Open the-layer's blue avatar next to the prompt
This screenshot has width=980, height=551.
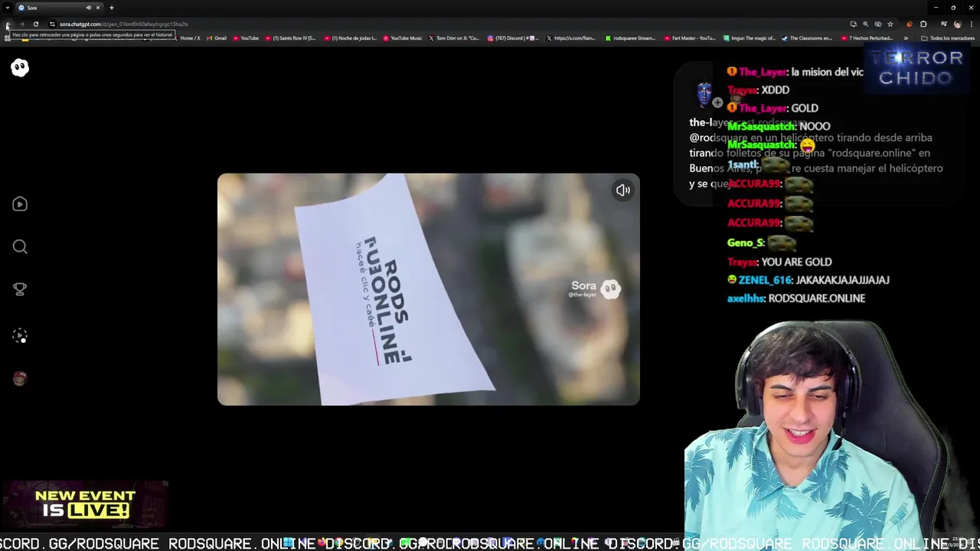[704, 95]
